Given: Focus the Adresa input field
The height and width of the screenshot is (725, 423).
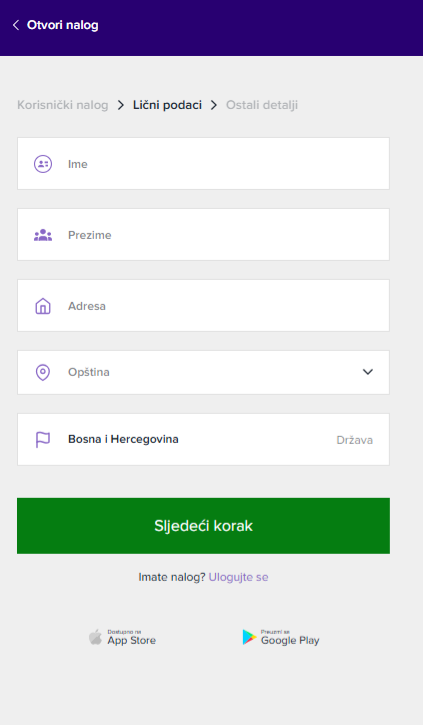Looking at the screenshot, I should (x=203, y=305).
